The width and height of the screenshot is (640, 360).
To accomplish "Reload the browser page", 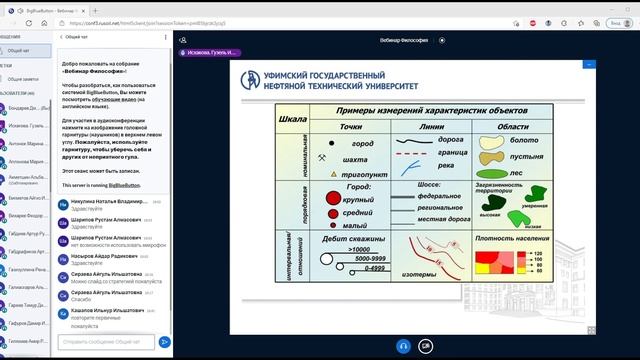I will [x=29, y=23].
